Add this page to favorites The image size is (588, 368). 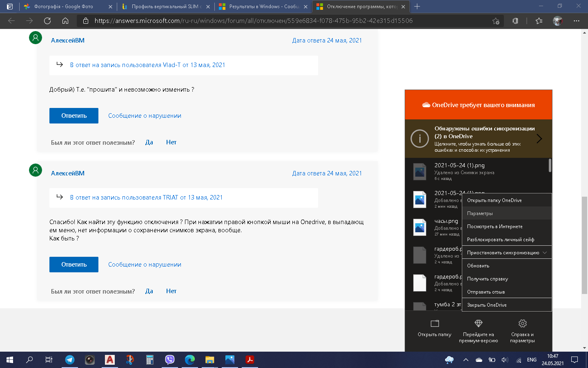[x=496, y=21]
